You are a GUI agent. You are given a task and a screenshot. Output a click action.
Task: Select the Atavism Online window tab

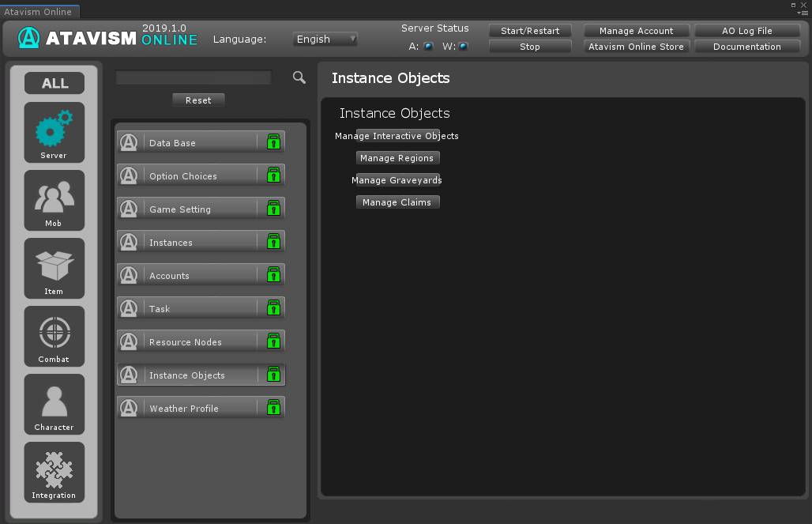coord(38,12)
